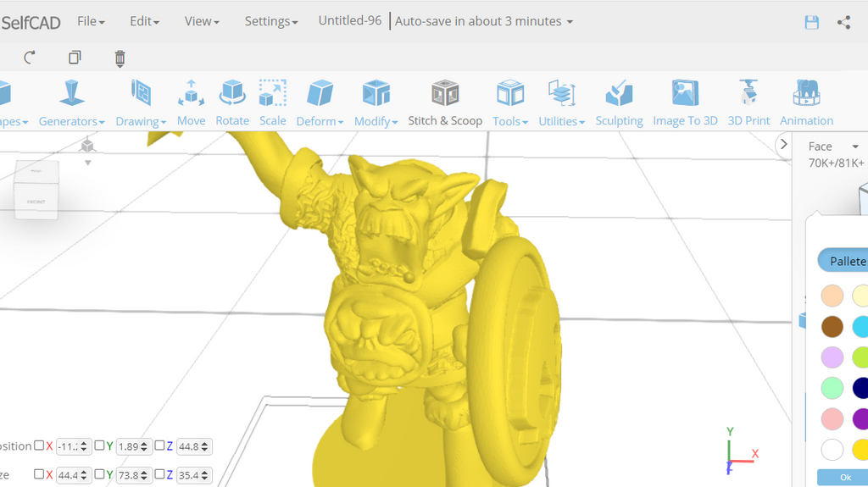Image resolution: width=868 pixels, height=487 pixels.
Task: Click the delete trash icon
Action: [120, 58]
